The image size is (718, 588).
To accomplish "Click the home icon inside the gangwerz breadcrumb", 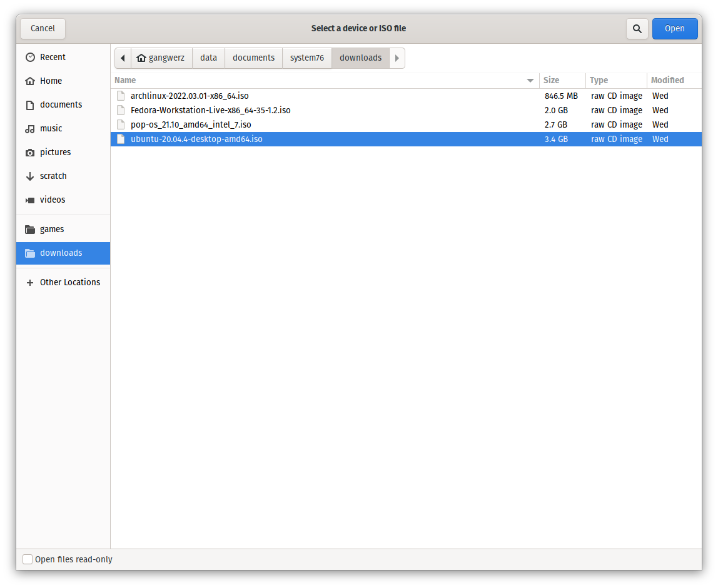I will (141, 58).
